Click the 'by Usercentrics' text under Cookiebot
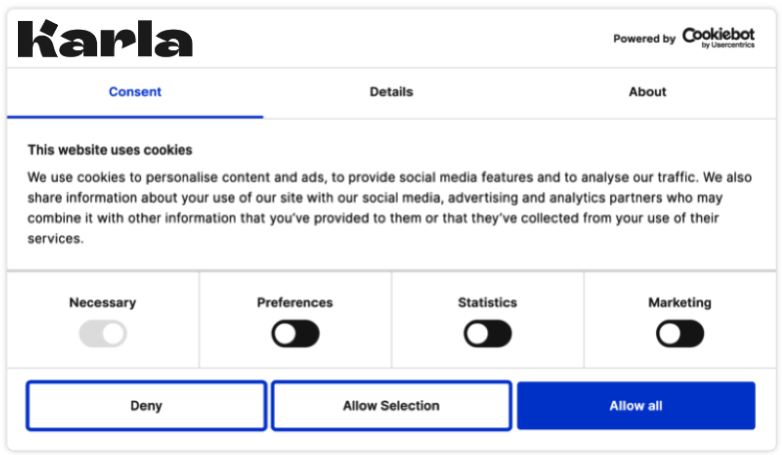This screenshot has width=782, height=455. pyautogui.click(x=727, y=46)
